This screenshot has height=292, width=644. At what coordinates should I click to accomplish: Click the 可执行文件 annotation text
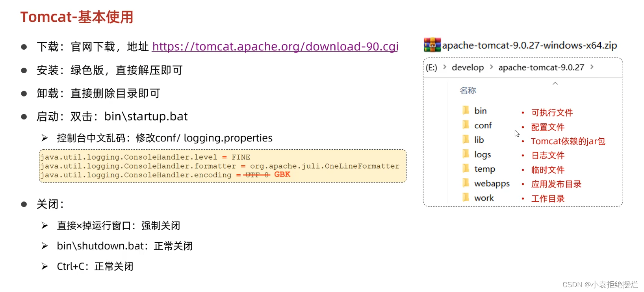pyautogui.click(x=552, y=113)
